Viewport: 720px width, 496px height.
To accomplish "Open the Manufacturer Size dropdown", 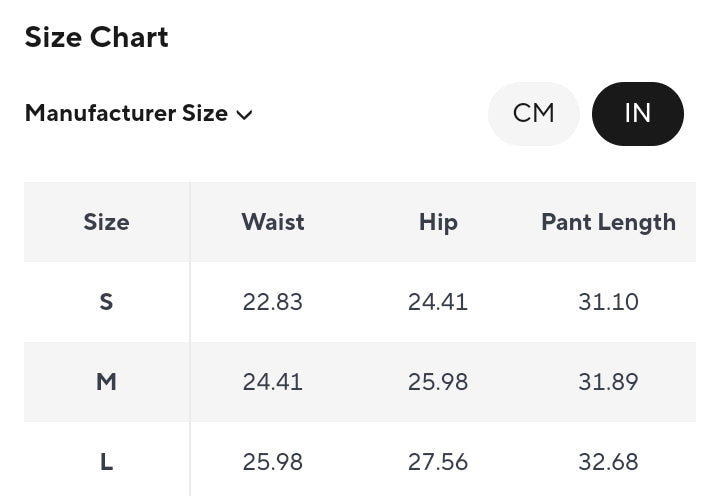I will pos(139,113).
